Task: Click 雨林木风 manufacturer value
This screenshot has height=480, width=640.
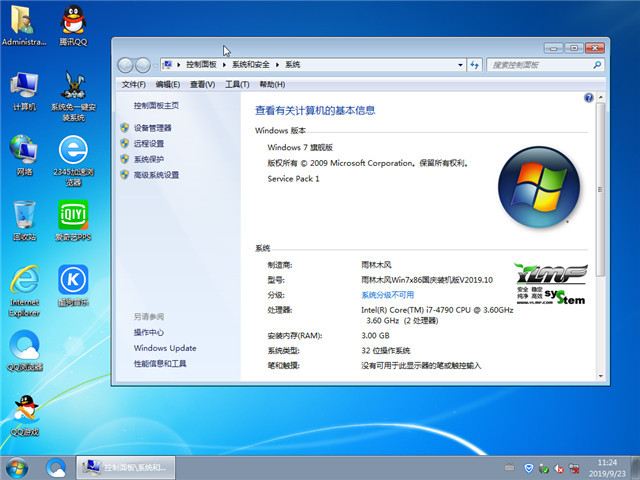Action: tap(376, 264)
